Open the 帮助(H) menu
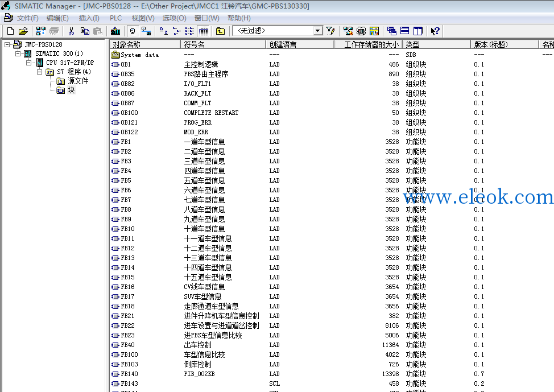 239,18
